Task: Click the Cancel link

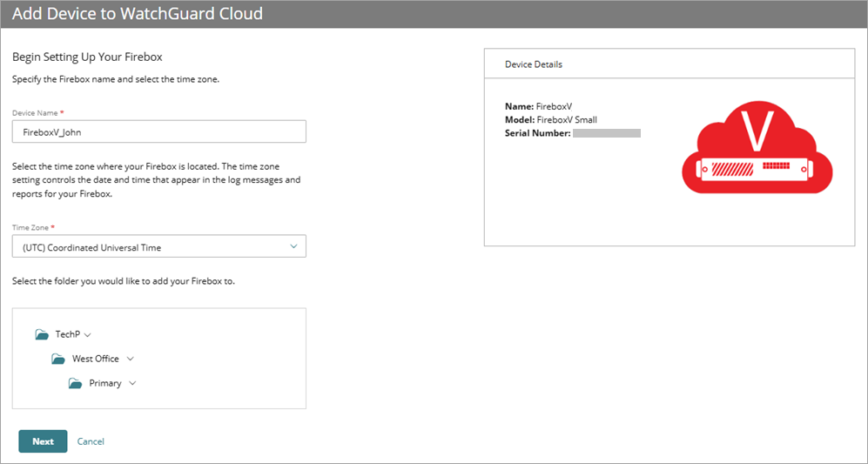Action: point(91,441)
